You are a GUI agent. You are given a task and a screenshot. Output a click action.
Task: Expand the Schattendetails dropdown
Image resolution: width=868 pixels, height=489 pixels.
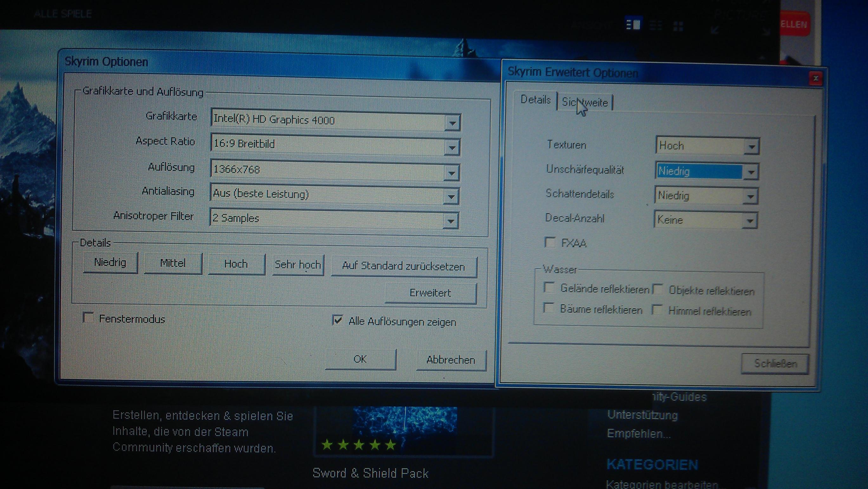tap(750, 196)
